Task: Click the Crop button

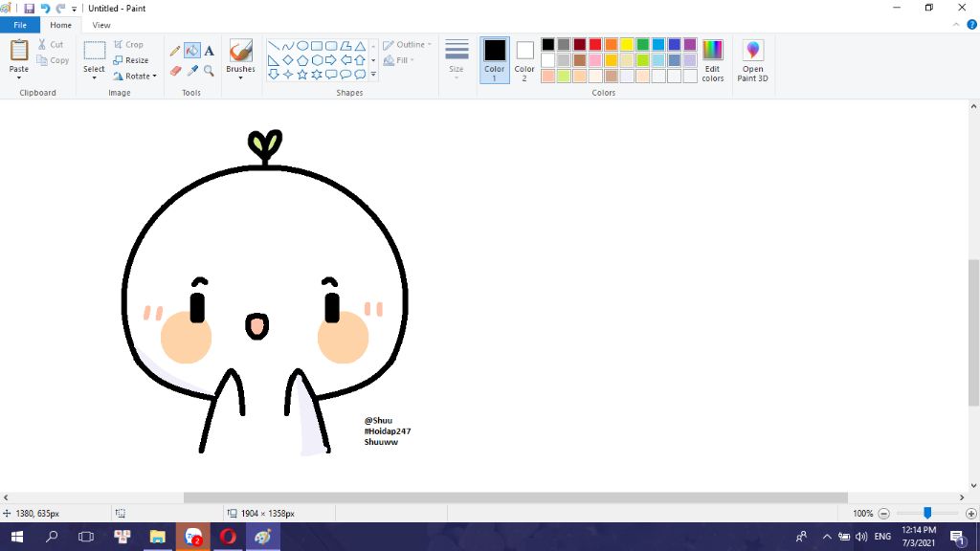Action: [128, 44]
